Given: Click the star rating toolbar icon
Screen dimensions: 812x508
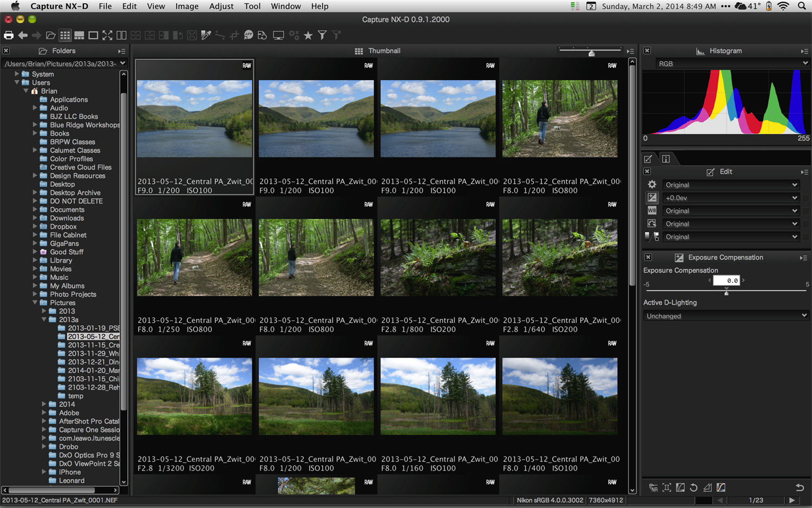Looking at the screenshot, I should coord(308,35).
